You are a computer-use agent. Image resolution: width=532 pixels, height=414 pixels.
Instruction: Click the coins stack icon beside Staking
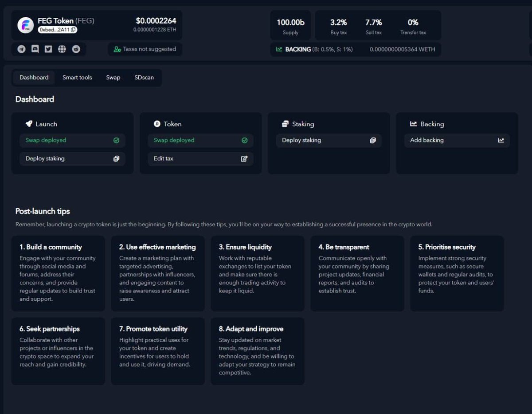coord(285,124)
